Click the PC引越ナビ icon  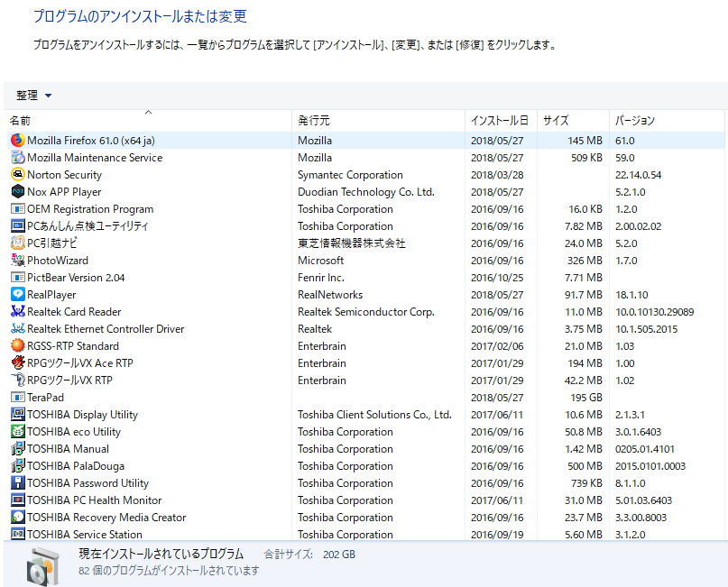click(x=17, y=243)
